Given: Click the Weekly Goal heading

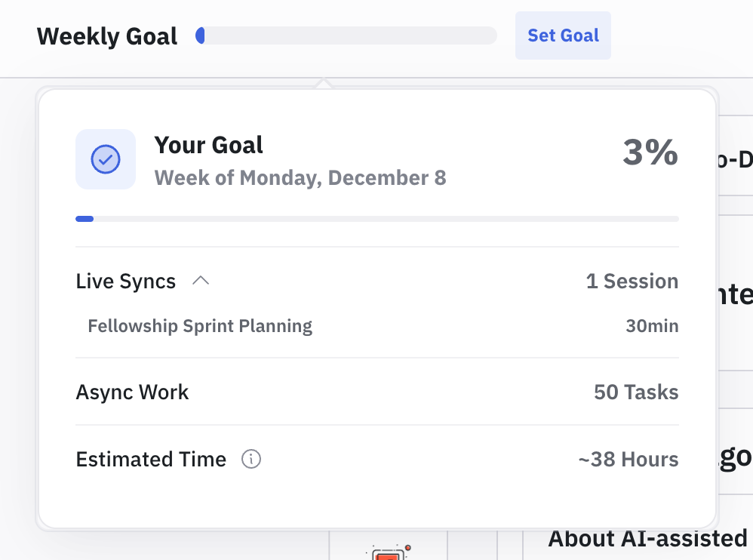Looking at the screenshot, I should 107,36.
